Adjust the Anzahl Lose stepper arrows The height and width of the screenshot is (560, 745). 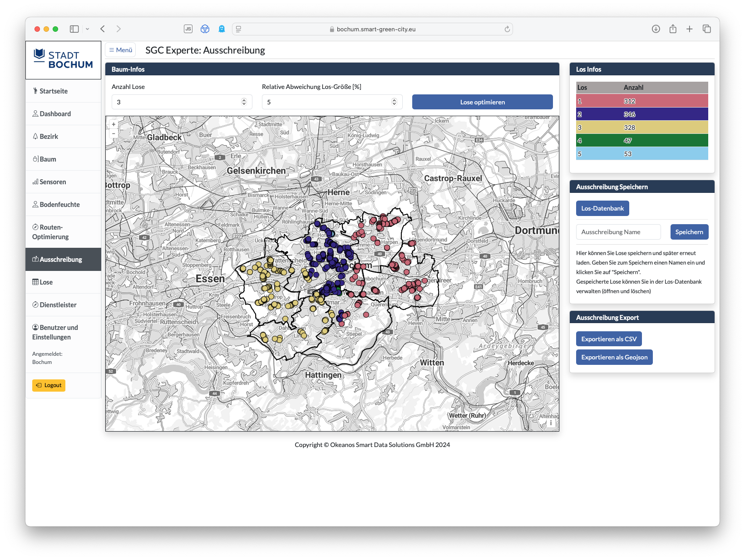pos(244,102)
